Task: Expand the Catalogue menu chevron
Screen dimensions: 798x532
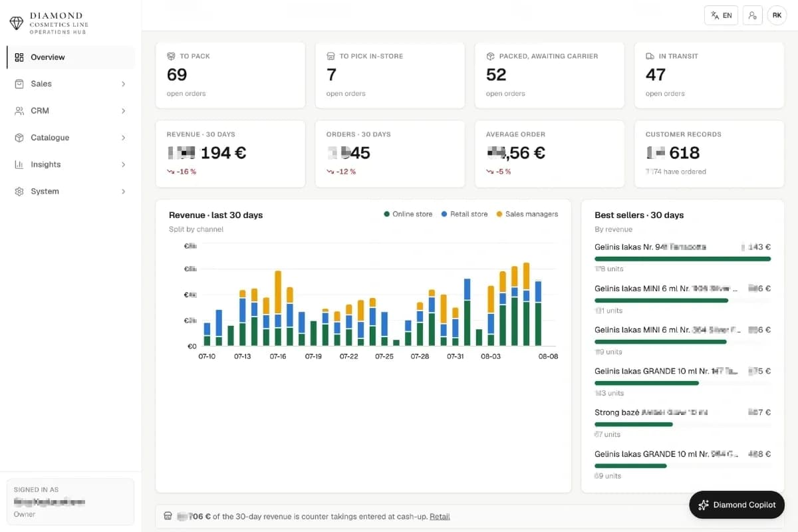Action: pos(124,138)
